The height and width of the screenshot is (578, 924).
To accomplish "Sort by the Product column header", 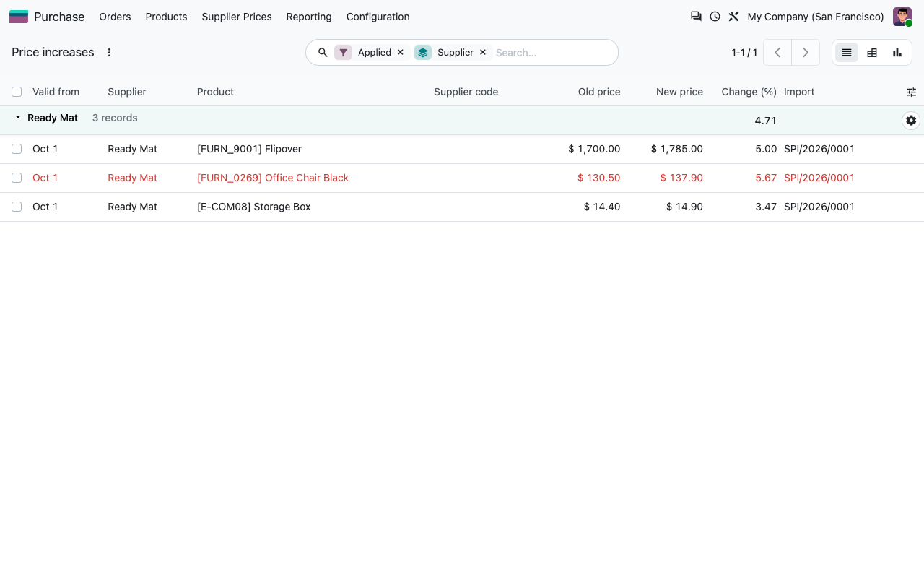I will 215,92.
